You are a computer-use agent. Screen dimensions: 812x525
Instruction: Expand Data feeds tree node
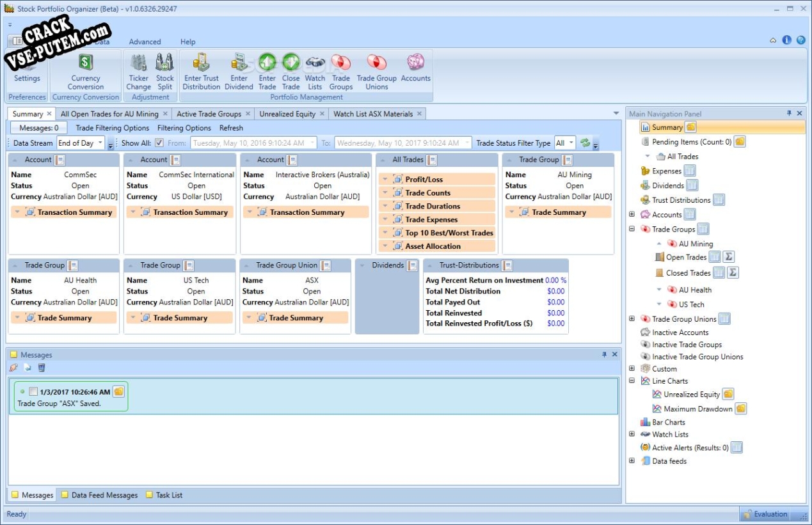coord(632,461)
